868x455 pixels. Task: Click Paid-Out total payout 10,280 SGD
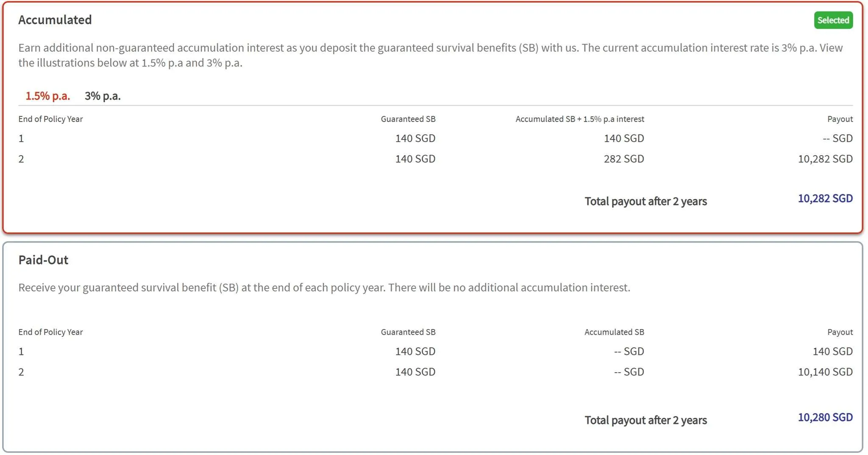pyautogui.click(x=825, y=417)
